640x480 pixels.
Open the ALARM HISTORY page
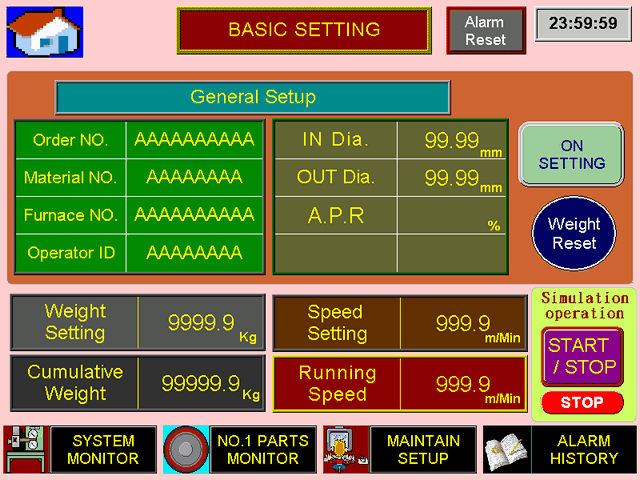click(583, 450)
